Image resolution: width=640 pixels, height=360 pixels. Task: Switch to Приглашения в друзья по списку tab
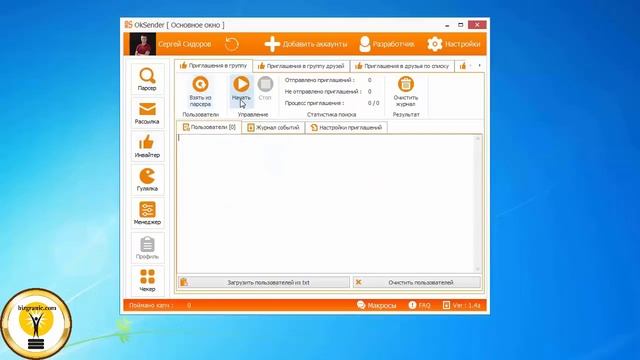(x=402, y=66)
